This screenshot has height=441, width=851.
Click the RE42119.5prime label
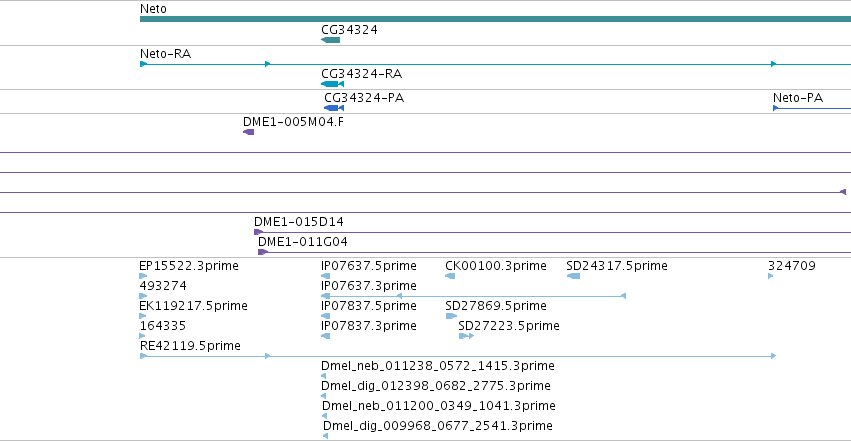click(x=190, y=346)
